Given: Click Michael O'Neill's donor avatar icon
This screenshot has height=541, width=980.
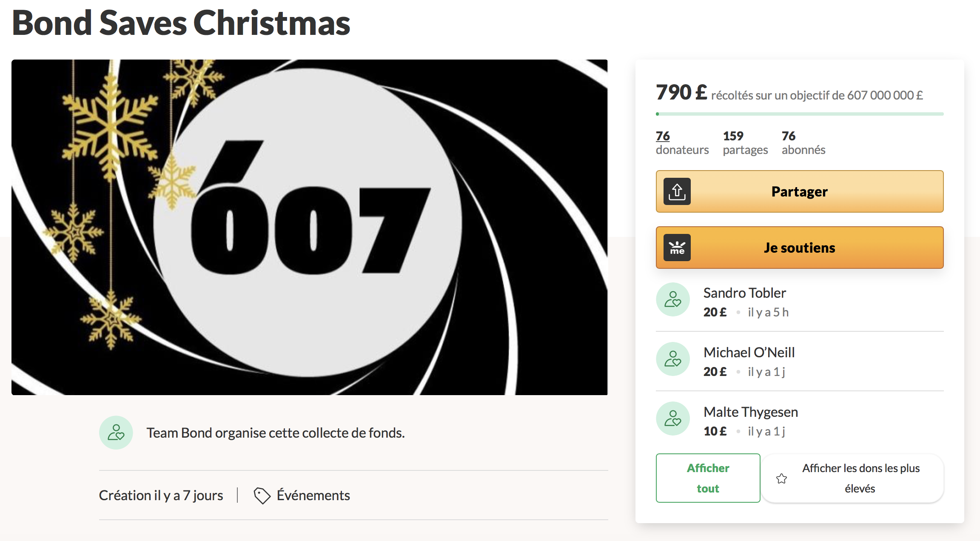Looking at the screenshot, I should point(673,359).
